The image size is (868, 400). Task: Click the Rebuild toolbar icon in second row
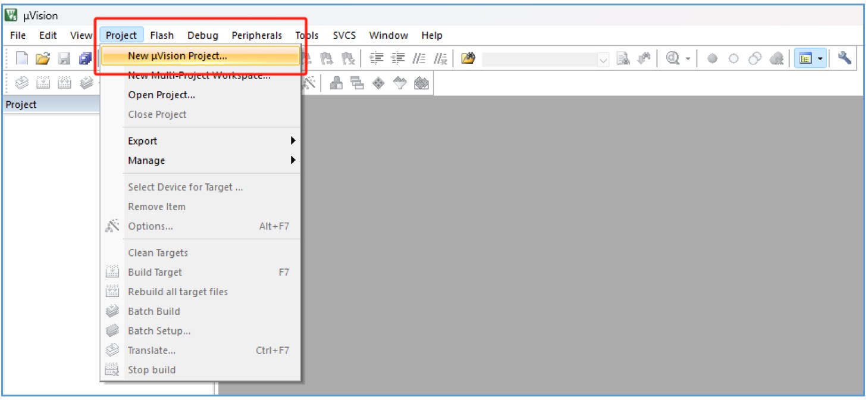(65, 83)
